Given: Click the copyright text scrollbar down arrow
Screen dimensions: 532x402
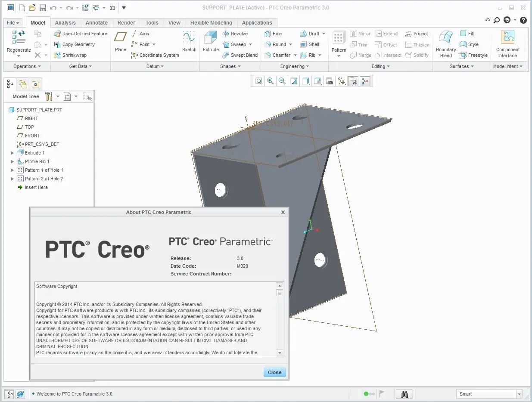Looking at the screenshot, I should click(280, 353).
